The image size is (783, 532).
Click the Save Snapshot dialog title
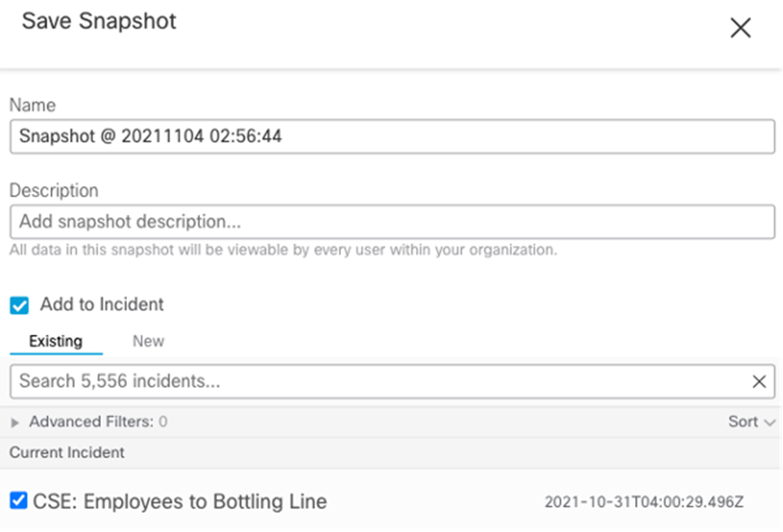click(99, 22)
